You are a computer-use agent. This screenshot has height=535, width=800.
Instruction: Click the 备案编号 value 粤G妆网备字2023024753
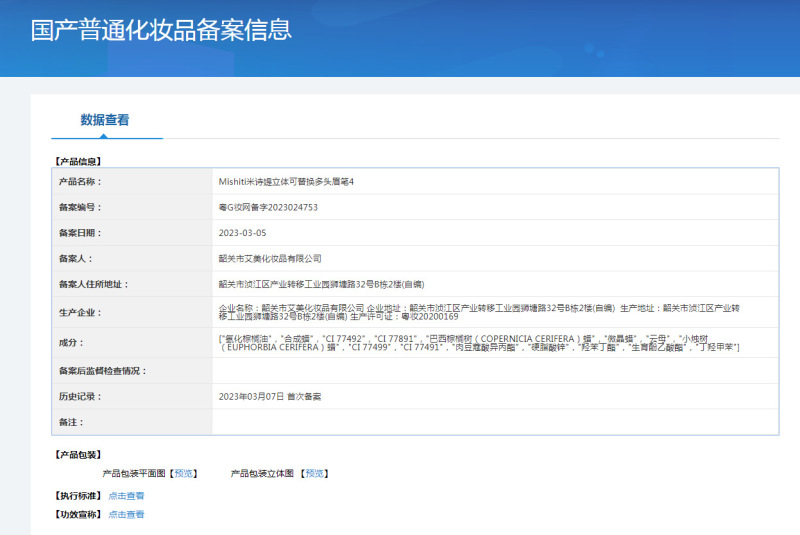tap(268, 207)
